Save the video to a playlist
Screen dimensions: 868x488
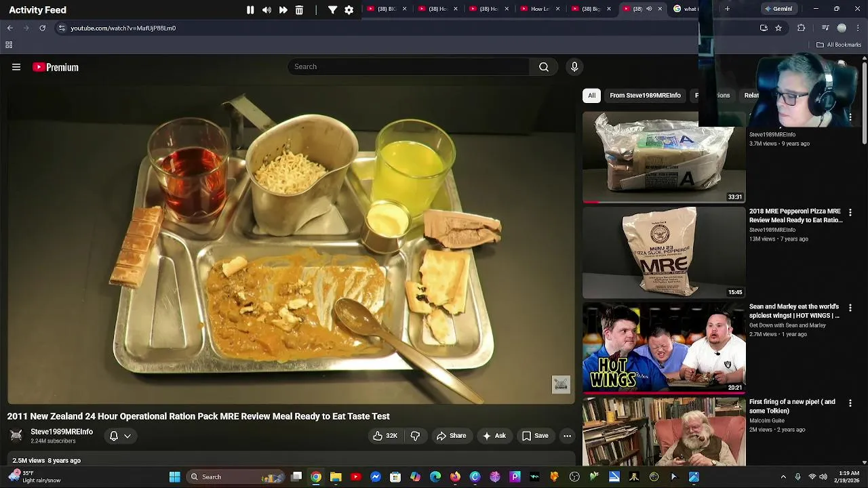coord(535,436)
